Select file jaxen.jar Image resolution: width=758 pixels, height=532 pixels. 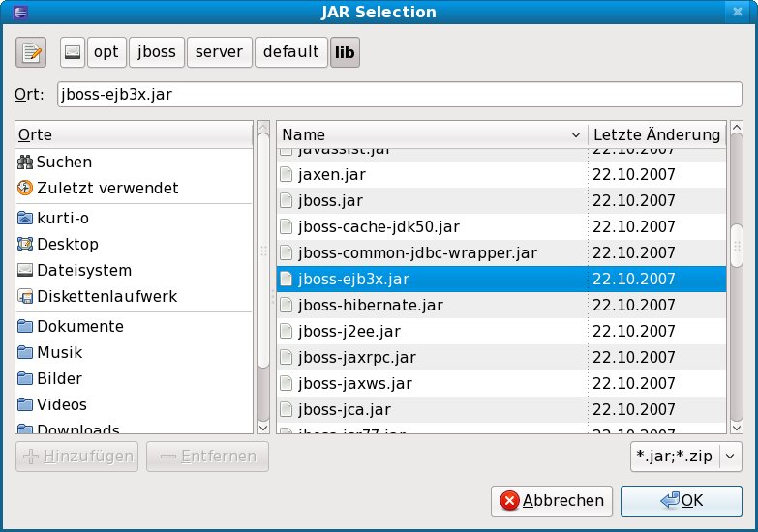pos(501,174)
